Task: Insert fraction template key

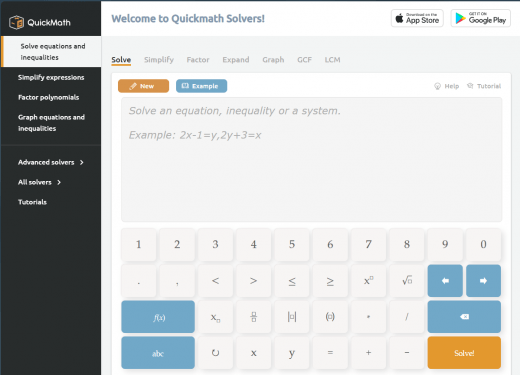Action: (x=254, y=317)
